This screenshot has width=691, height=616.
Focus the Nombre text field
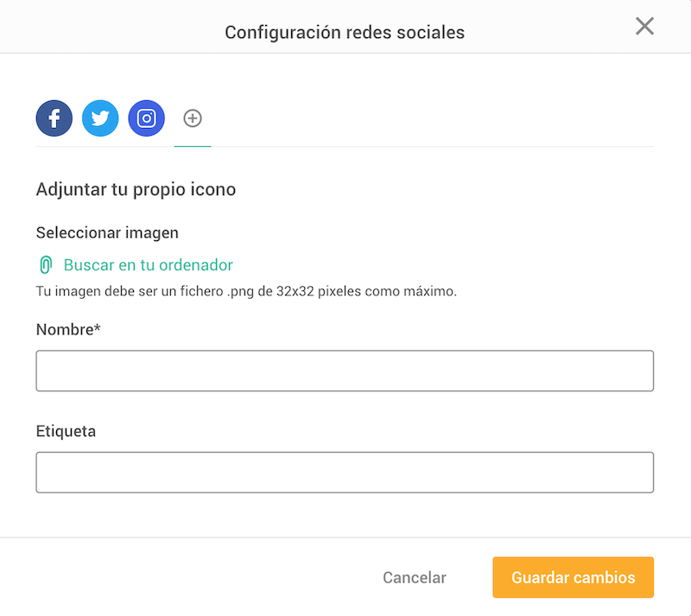pos(345,371)
